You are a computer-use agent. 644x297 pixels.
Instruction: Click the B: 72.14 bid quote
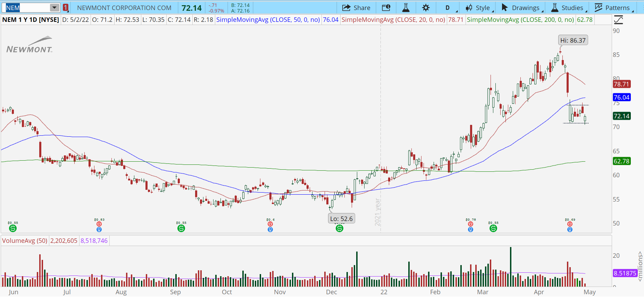pos(240,5)
